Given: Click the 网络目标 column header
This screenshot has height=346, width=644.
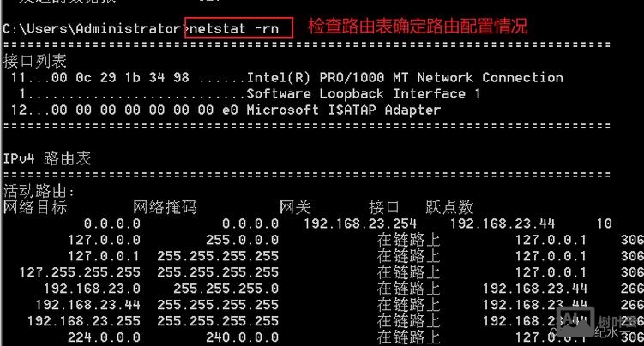Looking at the screenshot, I should (34, 207).
